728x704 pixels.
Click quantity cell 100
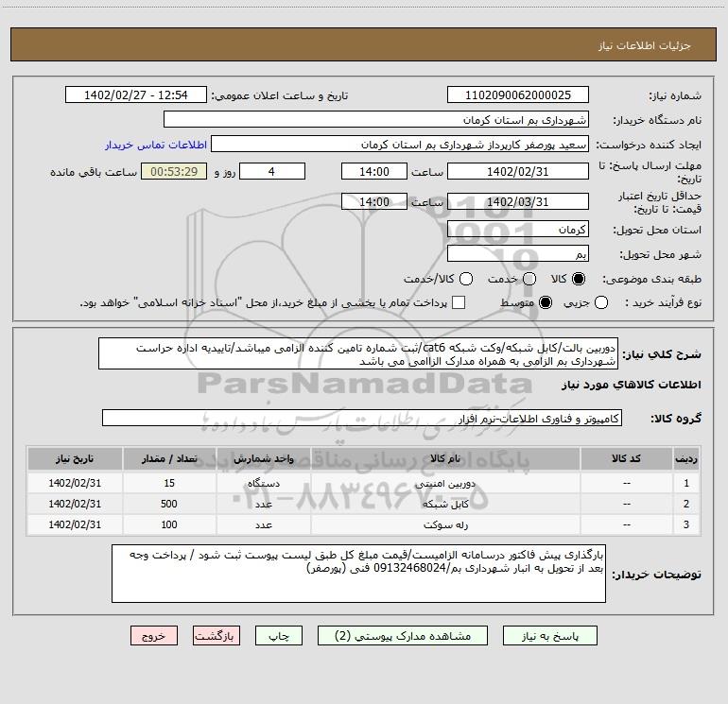tap(169, 524)
